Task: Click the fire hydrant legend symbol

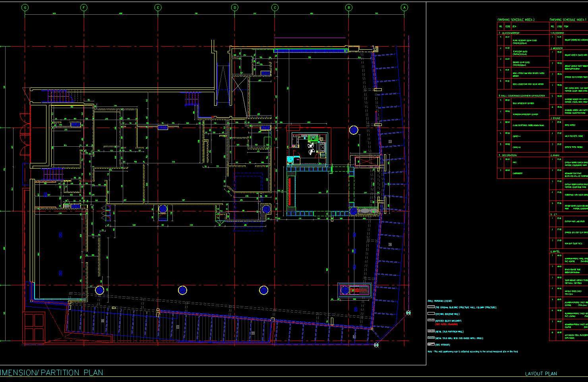Action: click(431, 344)
